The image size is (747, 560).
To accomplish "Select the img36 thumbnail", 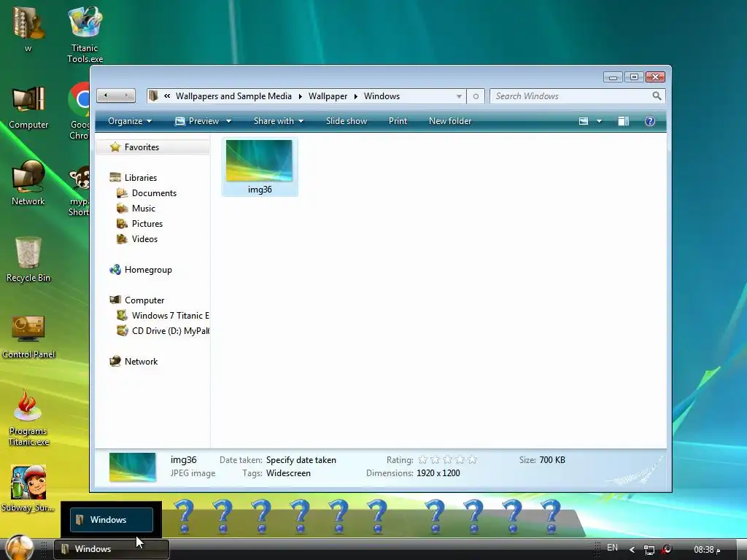I will point(260,167).
